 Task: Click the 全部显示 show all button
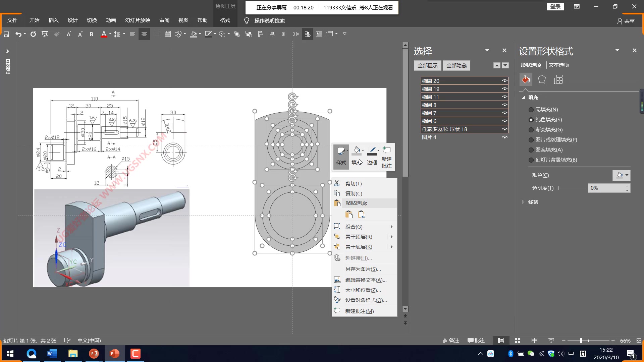click(x=427, y=66)
